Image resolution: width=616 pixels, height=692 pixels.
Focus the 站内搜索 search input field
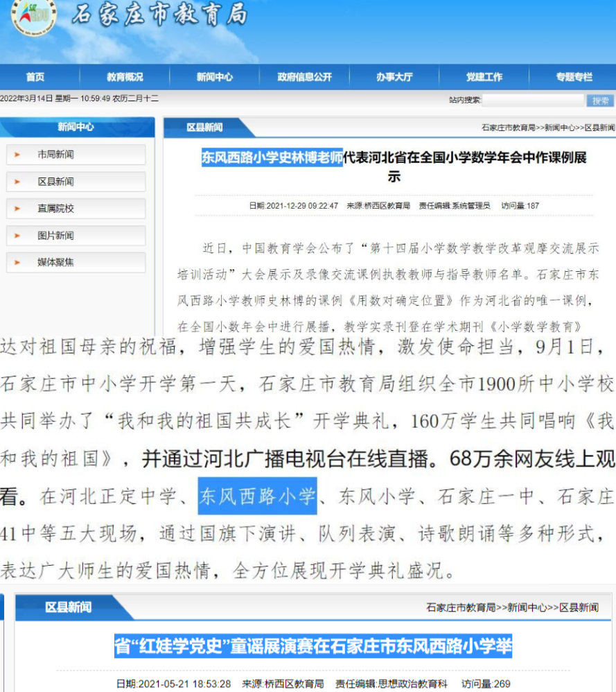pos(533,100)
